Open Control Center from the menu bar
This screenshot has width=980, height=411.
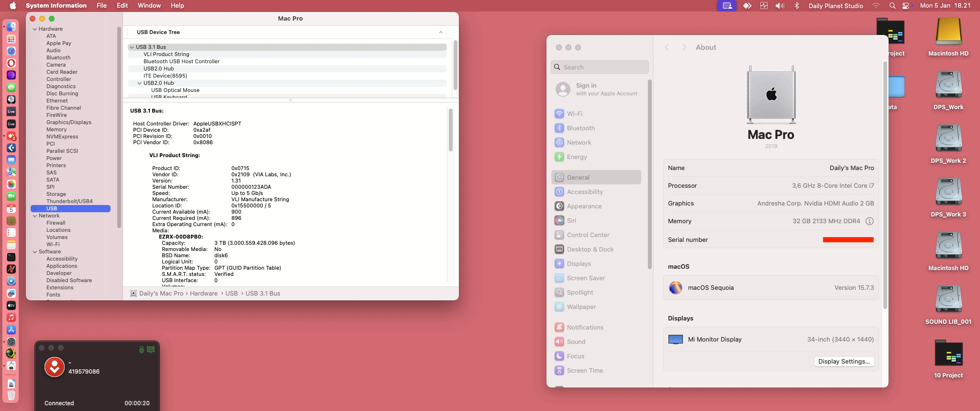coord(905,6)
